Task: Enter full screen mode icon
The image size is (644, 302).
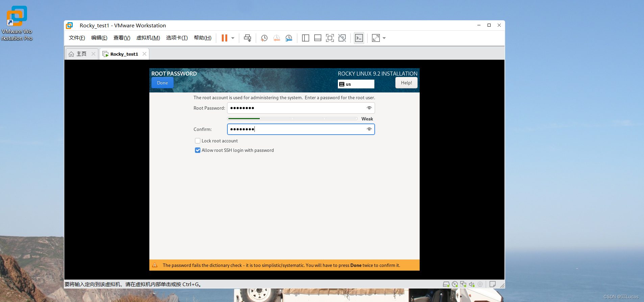Action: [330, 38]
